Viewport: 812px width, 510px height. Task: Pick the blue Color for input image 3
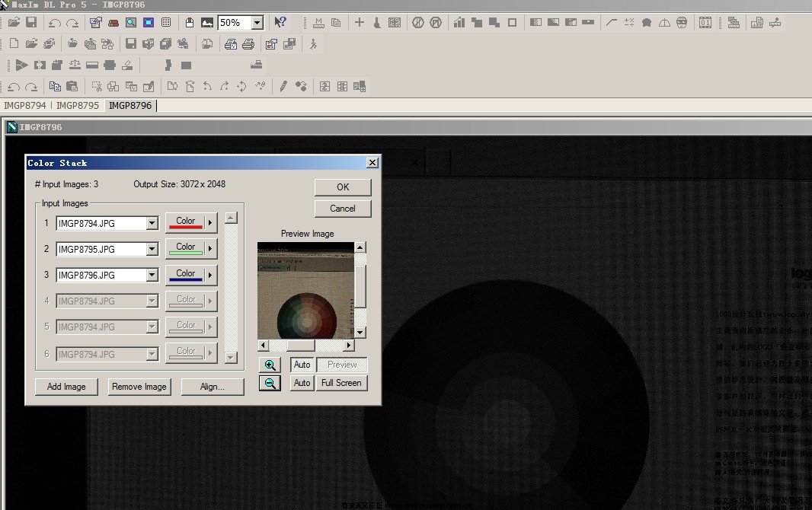tap(185, 276)
